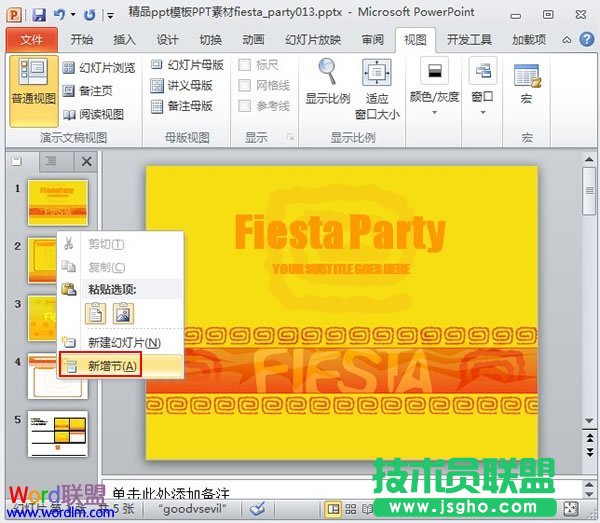
Task: Click the vertical scrollbar up arrow
Action: [x=589, y=159]
